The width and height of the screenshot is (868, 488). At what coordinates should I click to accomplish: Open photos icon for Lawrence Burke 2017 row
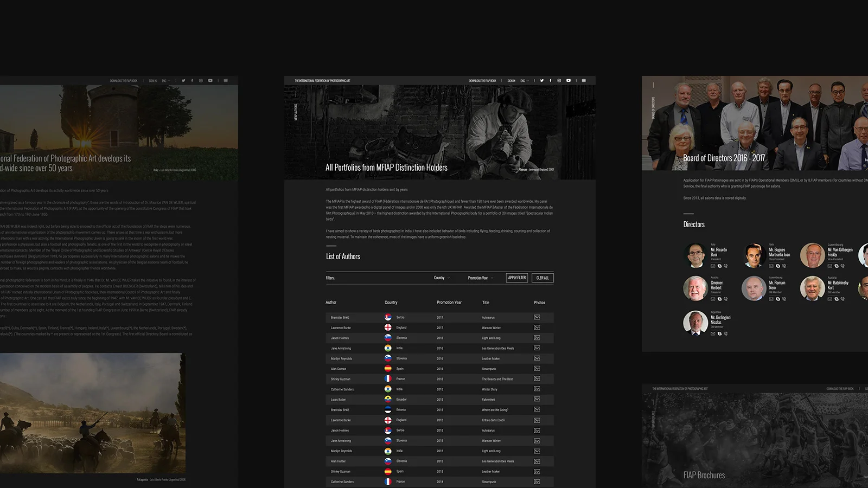point(537,328)
